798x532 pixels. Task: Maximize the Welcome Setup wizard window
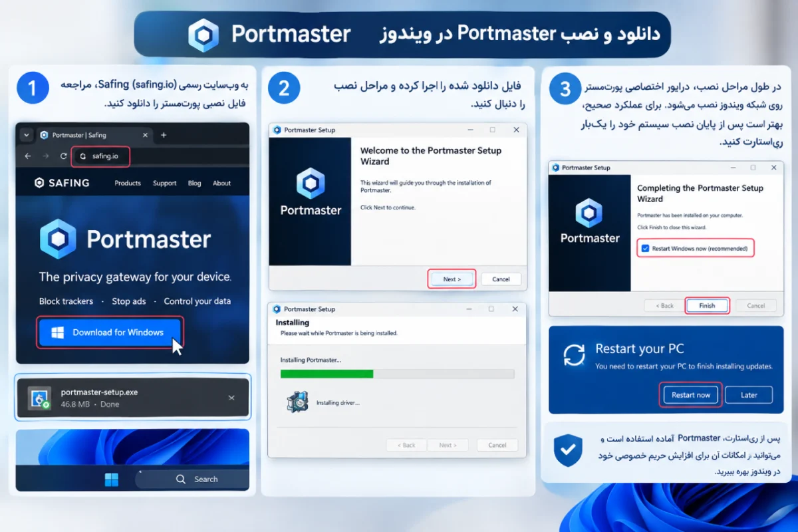point(492,130)
